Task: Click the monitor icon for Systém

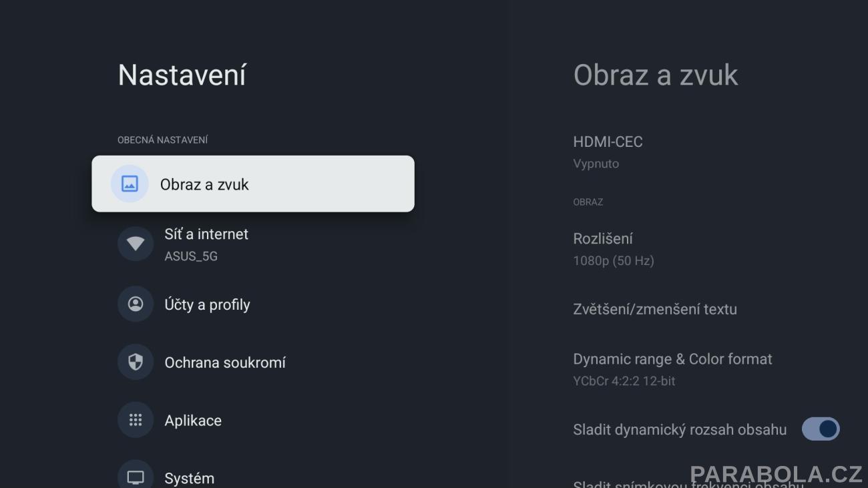Action: [x=136, y=477]
